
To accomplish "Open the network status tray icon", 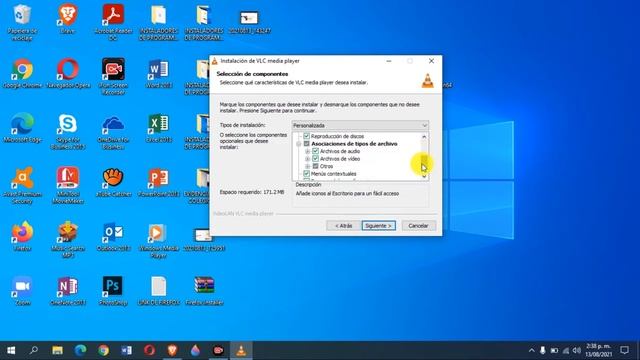I will (x=566, y=350).
